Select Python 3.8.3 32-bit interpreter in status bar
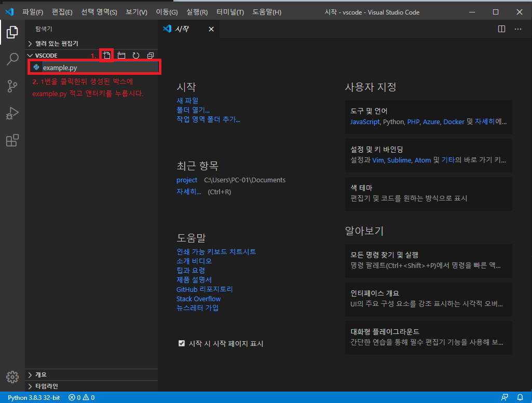The width and height of the screenshot is (532, 403). [34, 397]
